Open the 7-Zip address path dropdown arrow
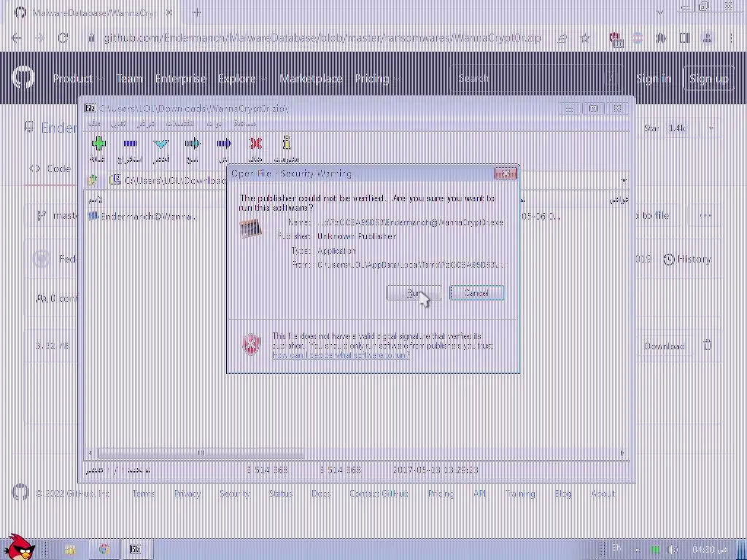The image size is (747, 560). tap(624, 181)
